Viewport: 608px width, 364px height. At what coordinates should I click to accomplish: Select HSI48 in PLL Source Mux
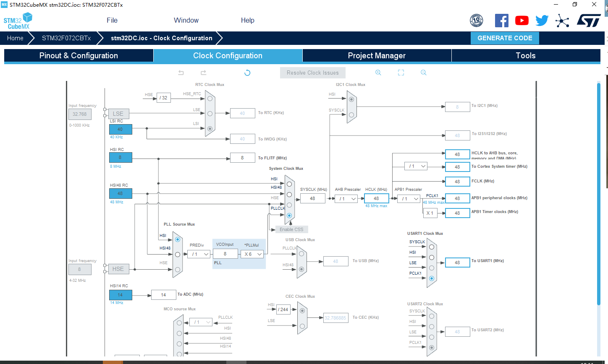pyautogui.click(x=178, y=255)
